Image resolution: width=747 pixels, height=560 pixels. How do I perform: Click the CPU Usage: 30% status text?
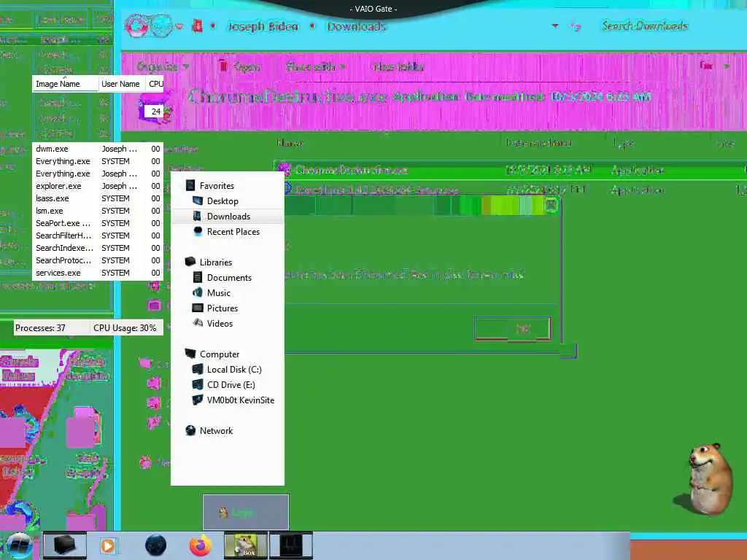point(125,328)
